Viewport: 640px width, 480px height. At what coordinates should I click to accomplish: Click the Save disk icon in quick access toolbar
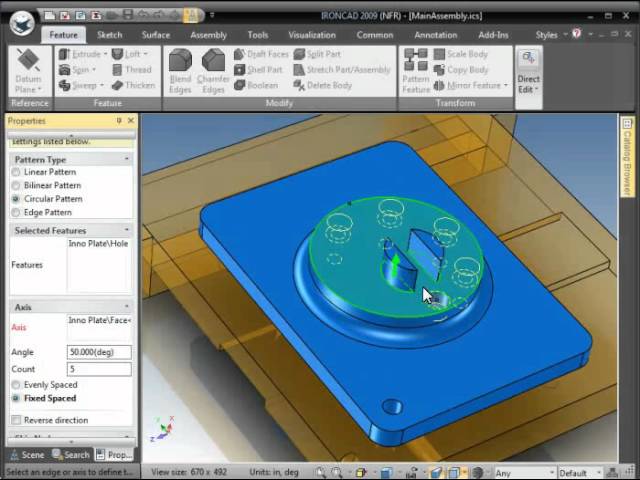click(128, 16)
